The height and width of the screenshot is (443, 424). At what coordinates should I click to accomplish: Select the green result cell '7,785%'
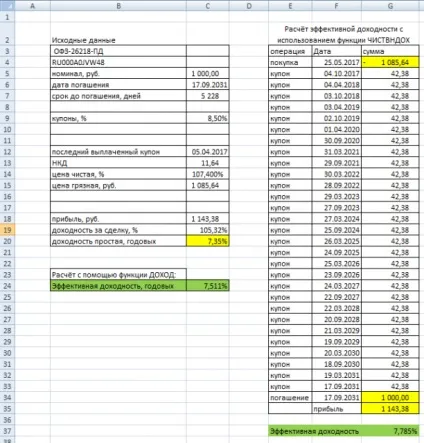[390, 431]
